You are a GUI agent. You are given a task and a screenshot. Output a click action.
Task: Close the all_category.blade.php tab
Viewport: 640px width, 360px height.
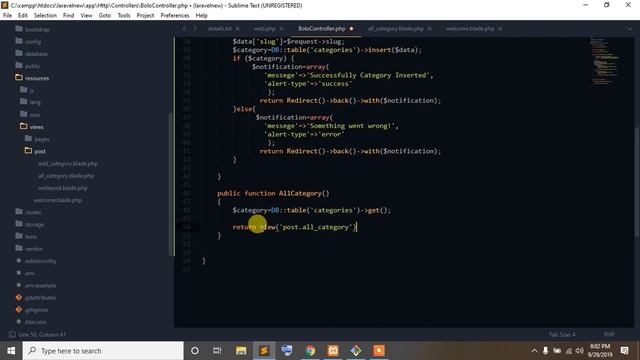[x=429, y=29]
